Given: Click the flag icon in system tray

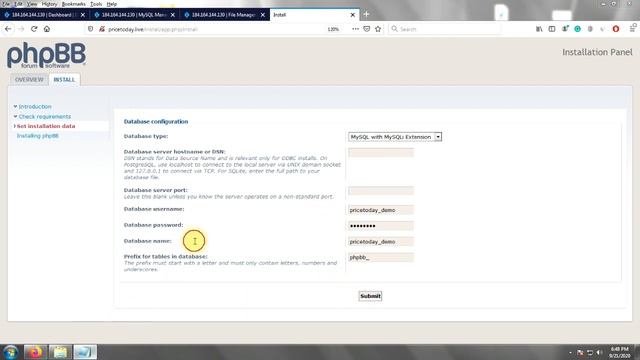Looking at the screenshot, I should coord(580,352).
